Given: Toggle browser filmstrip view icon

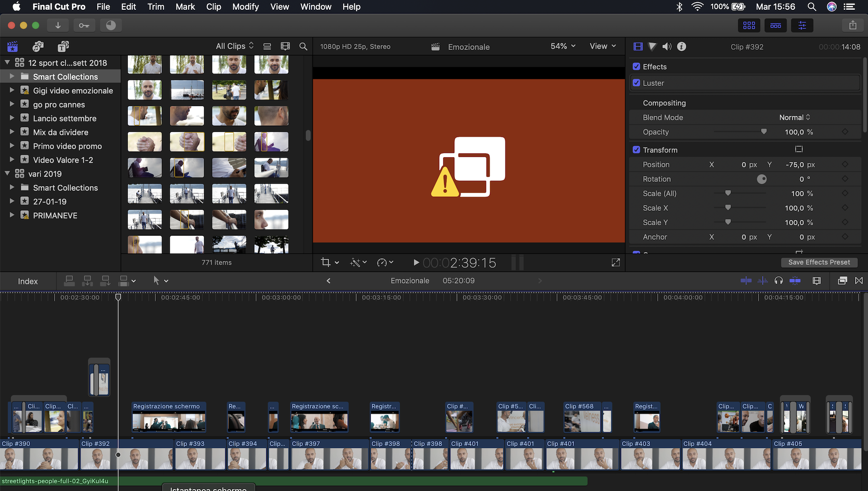Looking at the screenshot, I should (x=285, y=46).
